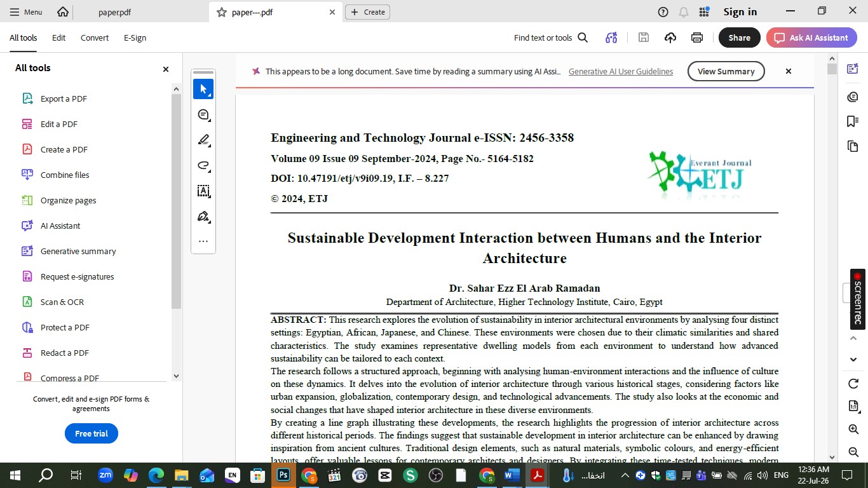Screen dimensions: 868x488
Task: Click document scrollbar up arrow
Action: [832, 59]
